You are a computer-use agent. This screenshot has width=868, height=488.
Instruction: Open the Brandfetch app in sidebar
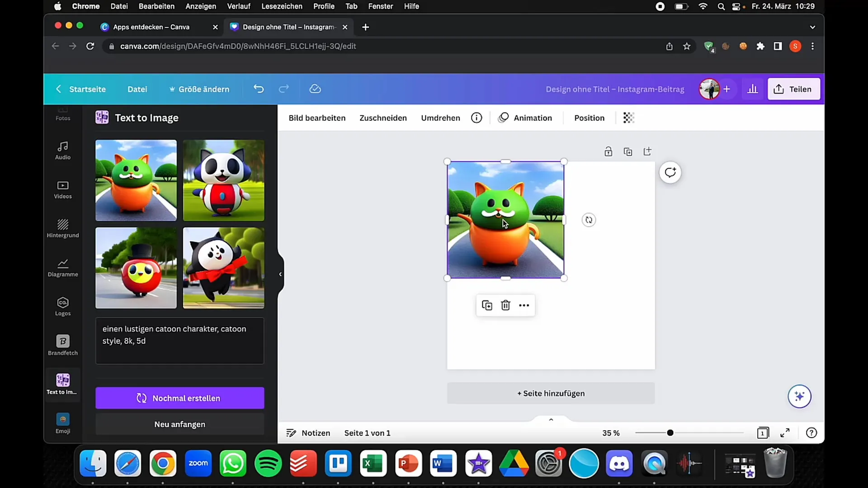63,346
